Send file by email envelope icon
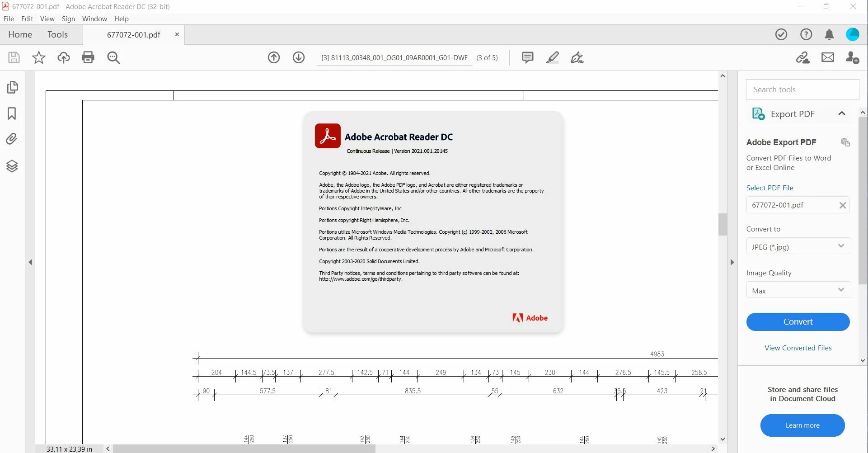The height and width of the screenshot is (453, 868). 828,57
